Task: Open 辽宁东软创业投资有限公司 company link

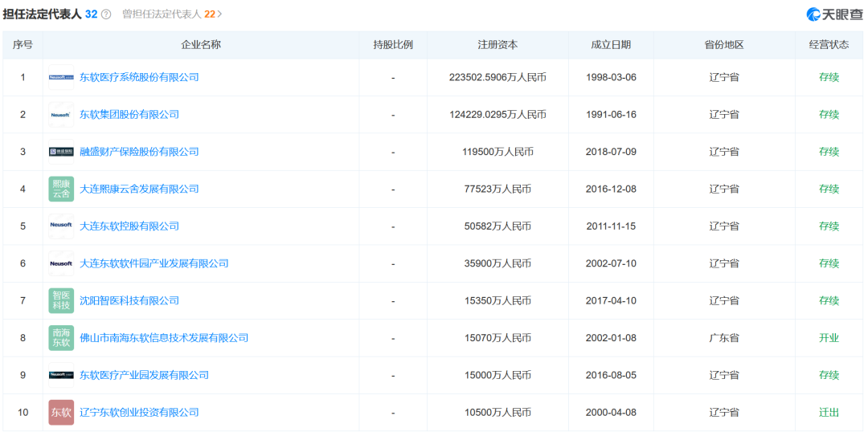Action: (x=139, y=412)
